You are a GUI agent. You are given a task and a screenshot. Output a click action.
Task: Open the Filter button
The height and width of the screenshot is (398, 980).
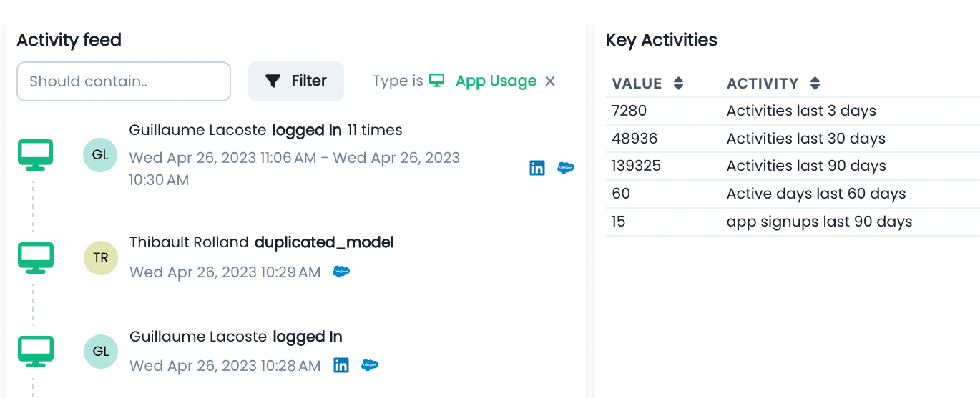296,81
